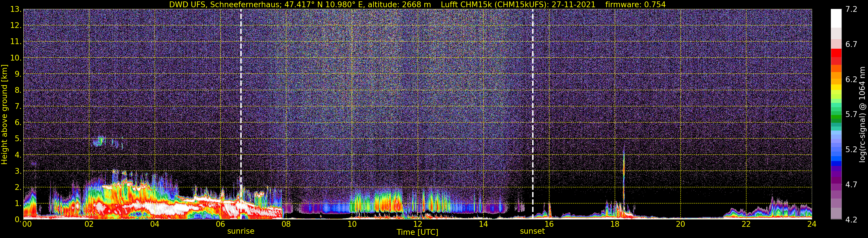Click the height axis tick '13.'
Viewport: 868px width, 238px height.
tap(16, 9)
